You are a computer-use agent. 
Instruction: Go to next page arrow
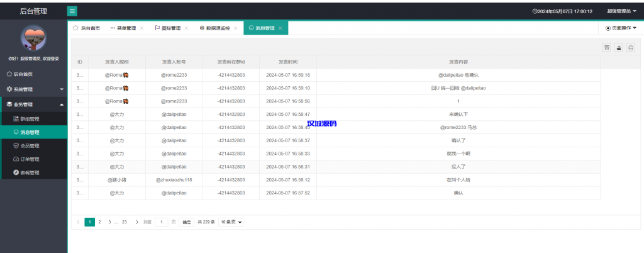coord(136,222)
